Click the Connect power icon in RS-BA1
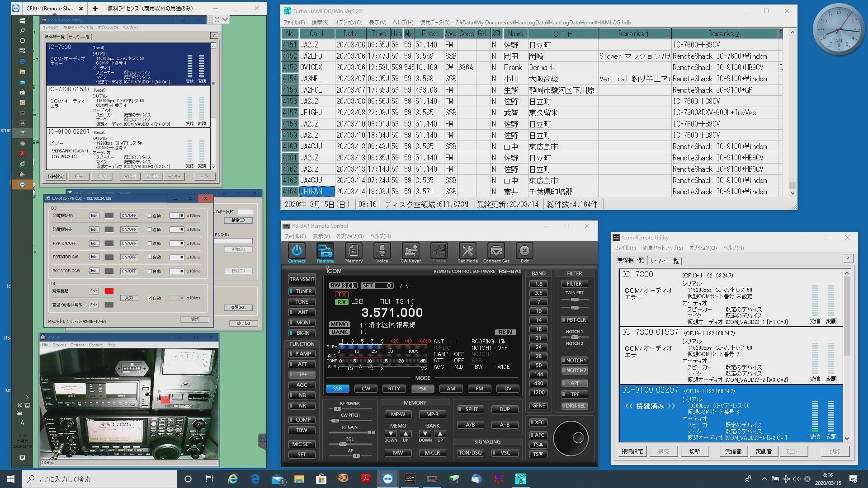This screenshot has height=488, width=868. 297,251
